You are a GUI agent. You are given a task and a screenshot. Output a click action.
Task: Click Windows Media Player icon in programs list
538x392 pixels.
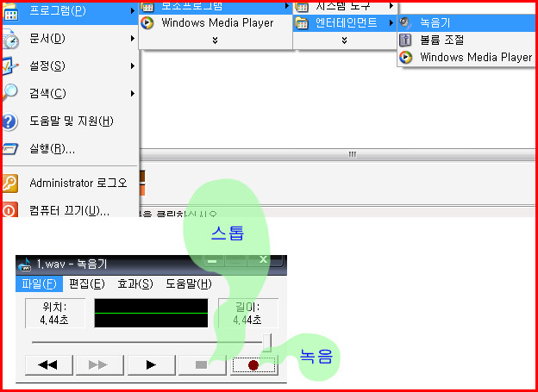(x=147, y=23)
